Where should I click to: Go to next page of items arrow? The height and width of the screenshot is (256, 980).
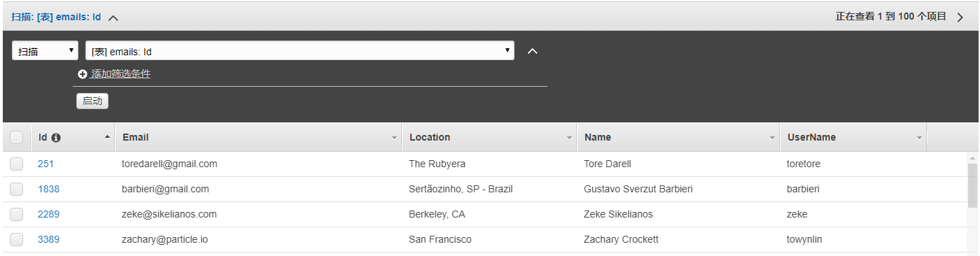point(960,17)
